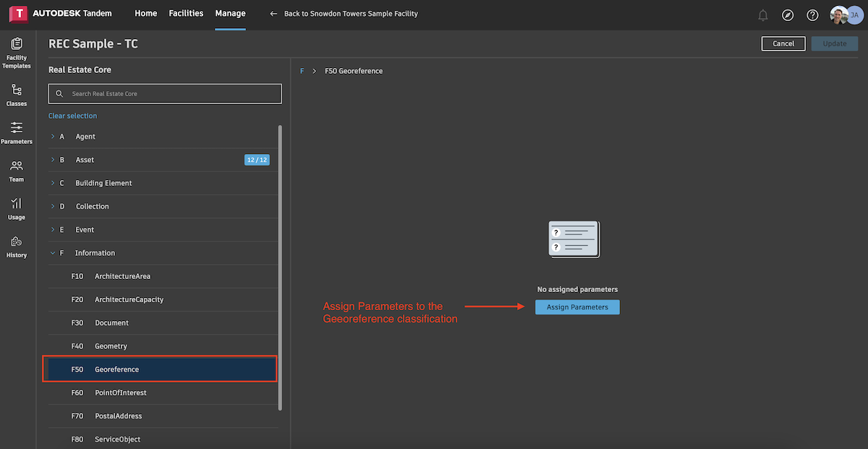Select F30 Document
Image resolution: width=868 pixels, height=449 pixels.
(x=163, y=322)
